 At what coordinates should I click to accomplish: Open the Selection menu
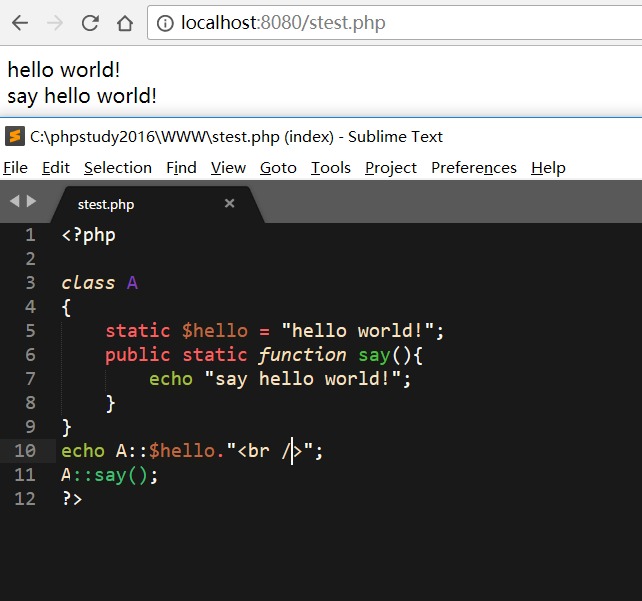click(118, 168)
